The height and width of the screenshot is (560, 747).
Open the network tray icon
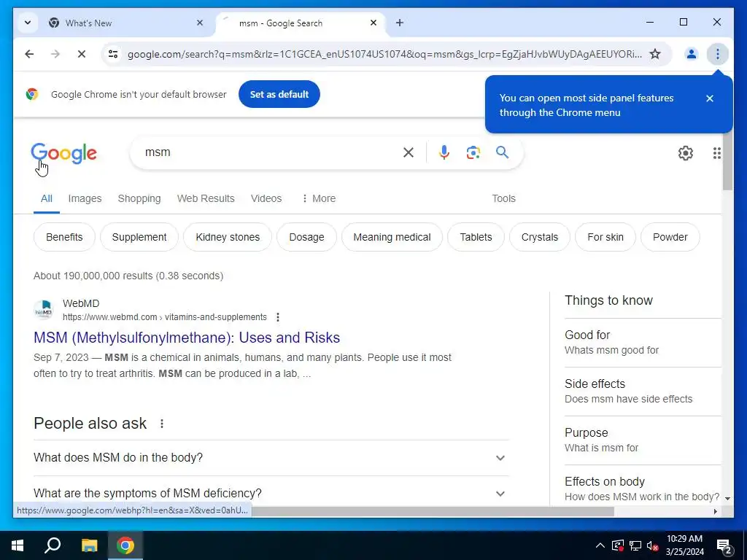point(635,545)
